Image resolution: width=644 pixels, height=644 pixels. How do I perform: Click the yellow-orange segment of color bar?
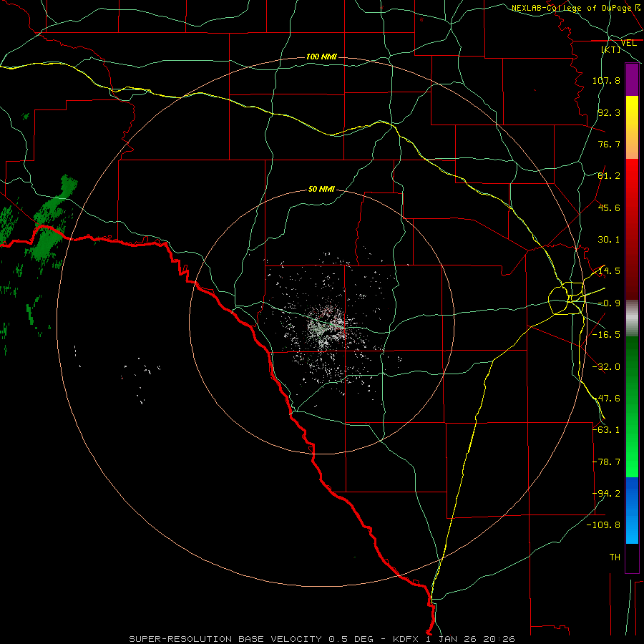pyautogui.click(x=632, y=127)
